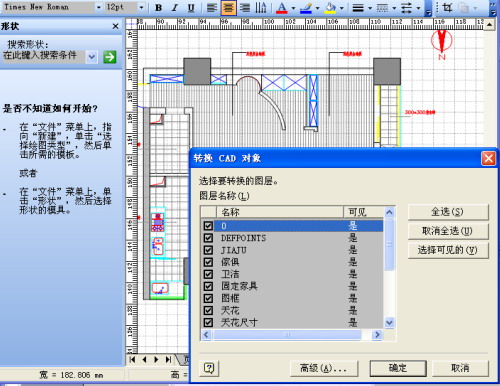The height and width of the screenshot is (386, 500).
Task: Open 12pt font size dropdown
Action: tap(141, 7)
